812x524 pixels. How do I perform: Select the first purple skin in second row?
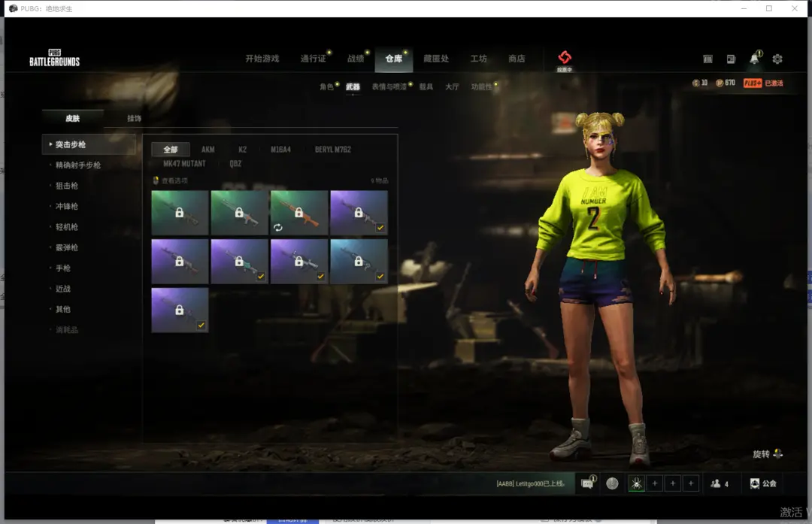(x=180, y=262)
